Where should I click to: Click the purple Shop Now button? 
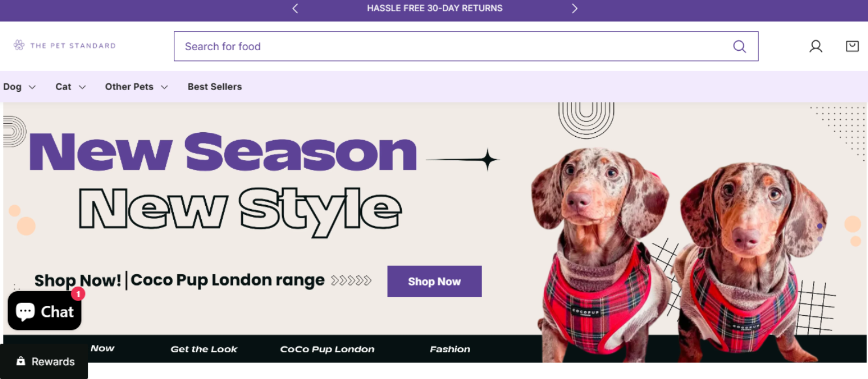pos(434,281)
